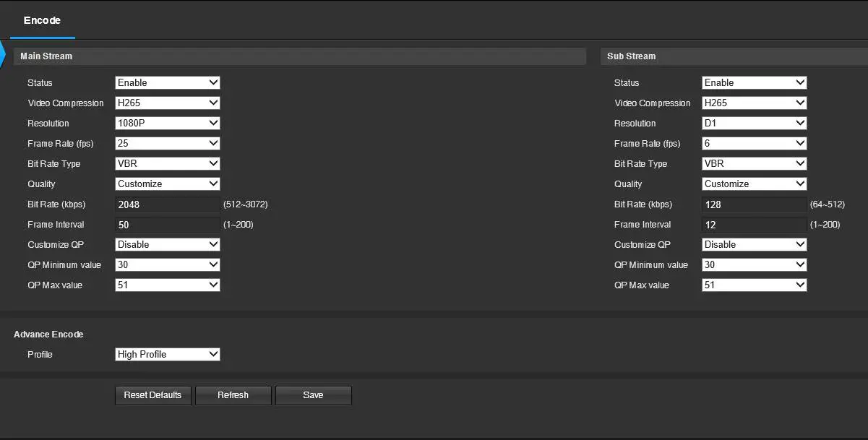Open Sub Stream QP Max value dropdown
Screen dimensions: 868x440
click(x=755, y=285)
